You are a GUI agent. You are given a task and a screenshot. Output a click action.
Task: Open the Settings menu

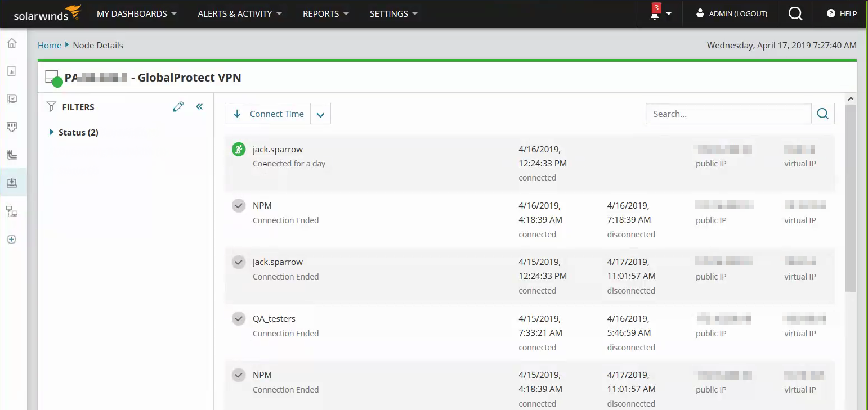coord(393,14)
